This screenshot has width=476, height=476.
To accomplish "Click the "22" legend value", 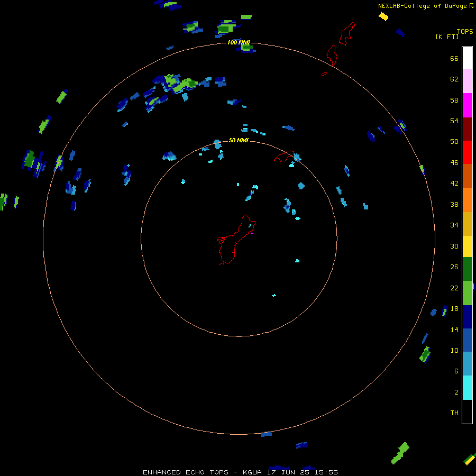I will 454,288.
